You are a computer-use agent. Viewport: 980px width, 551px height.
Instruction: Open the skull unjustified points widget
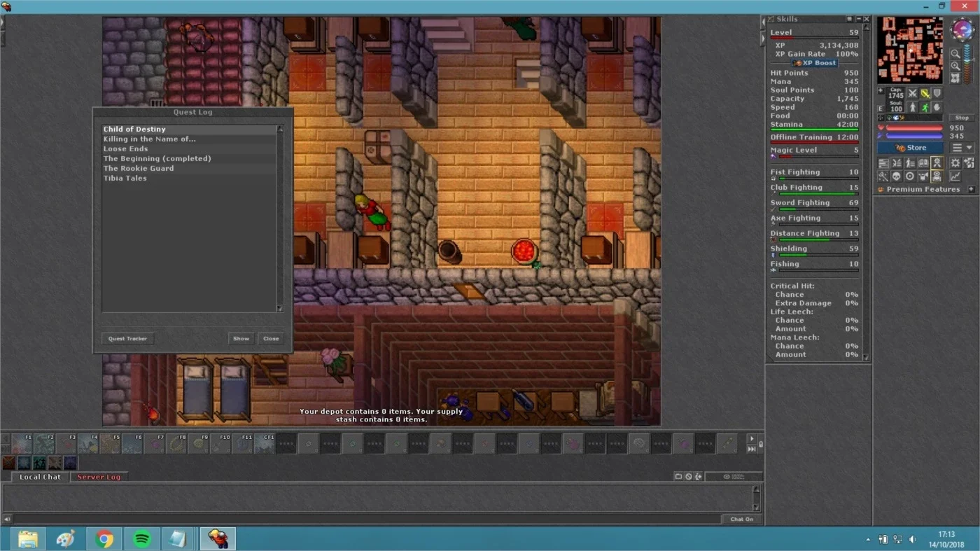click(897, 176)
